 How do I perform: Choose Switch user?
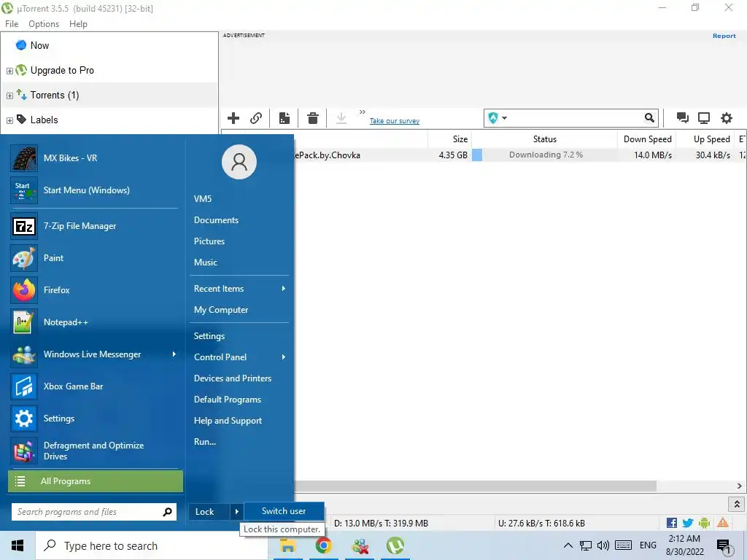tap(284, 511)
